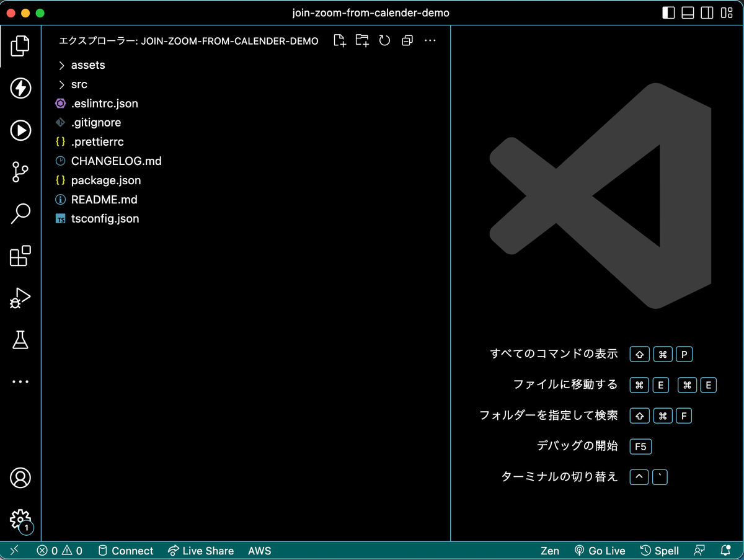
Task: Click the F5 key label
Action: [640, 447]
